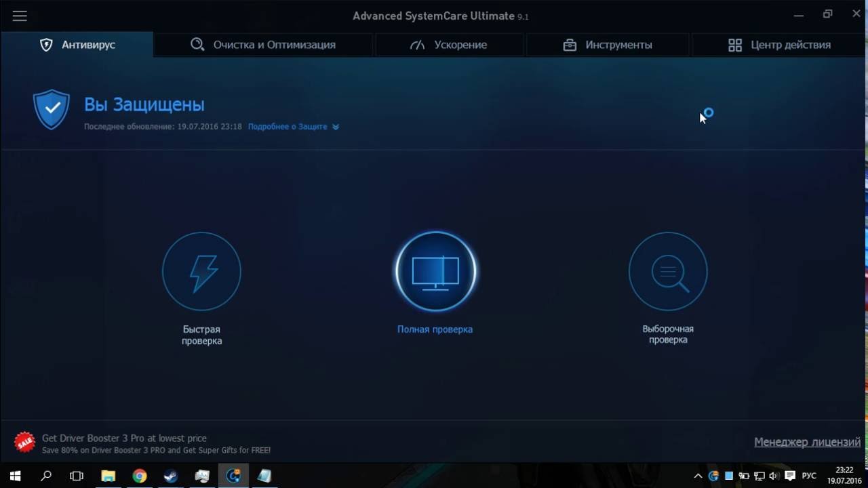868x488 pixels.
Task: Click the Полная проверка label
Action: tap(435, 329)
